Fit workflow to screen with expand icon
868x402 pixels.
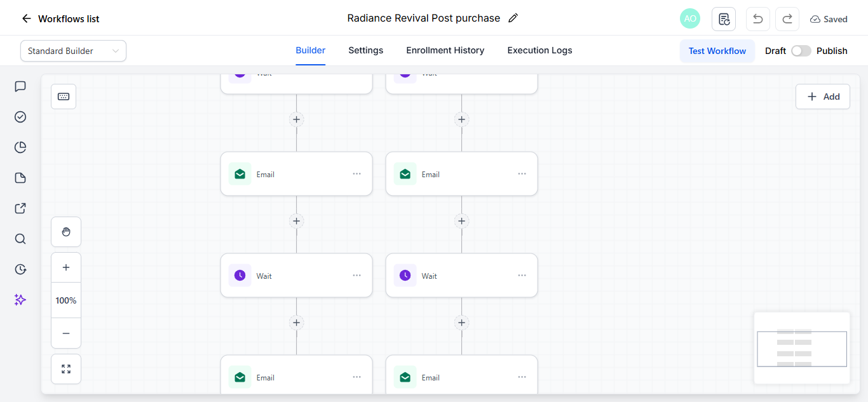[66, 369]
